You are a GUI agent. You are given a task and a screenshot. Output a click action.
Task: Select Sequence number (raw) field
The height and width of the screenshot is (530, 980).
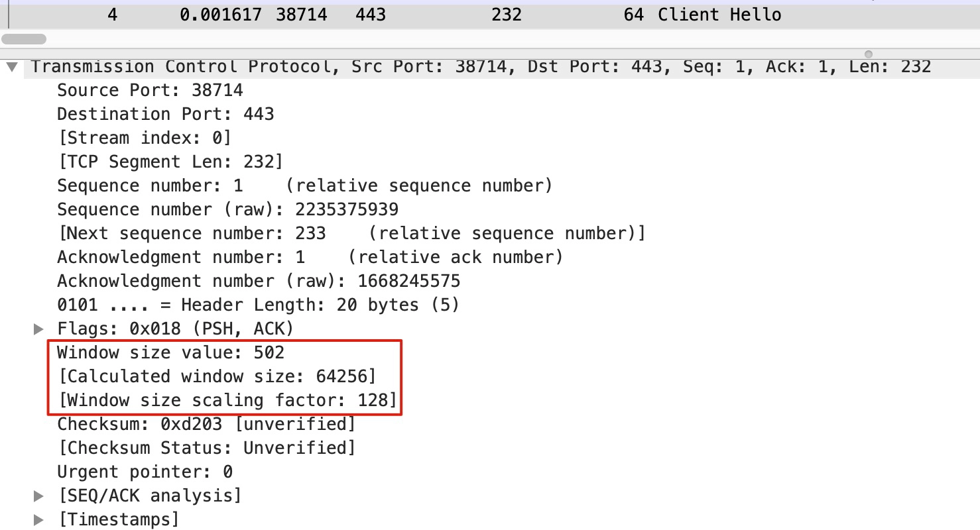pos(228,209)
